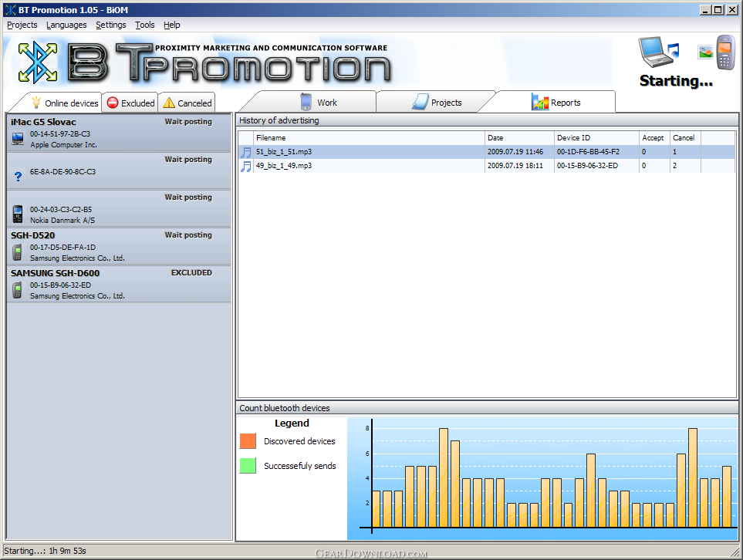Open the Settings menu

(x=110, y=25)
